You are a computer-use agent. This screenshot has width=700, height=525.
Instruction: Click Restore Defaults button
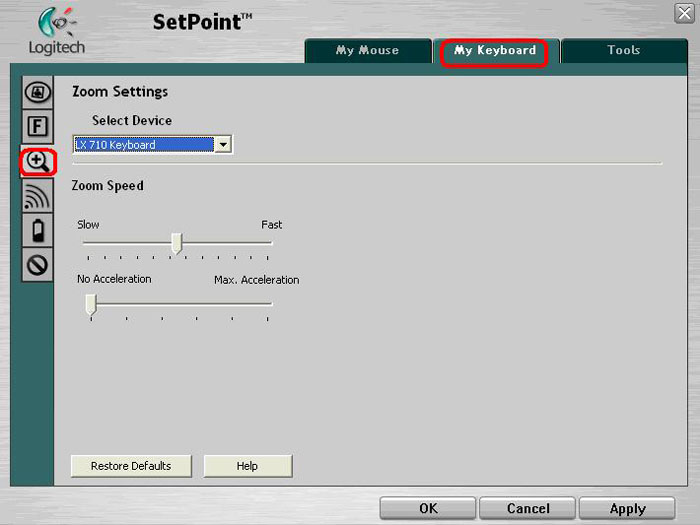pos(131,466)
